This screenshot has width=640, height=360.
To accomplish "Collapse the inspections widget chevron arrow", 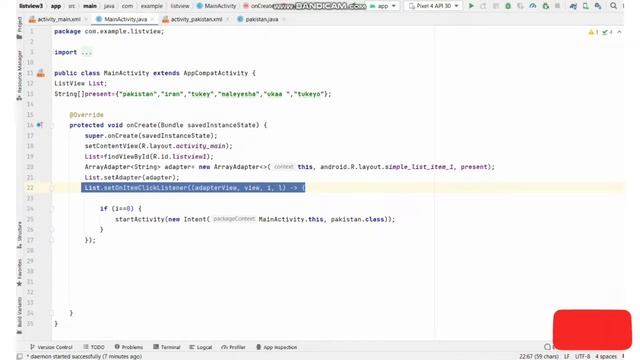I will 619,32.
